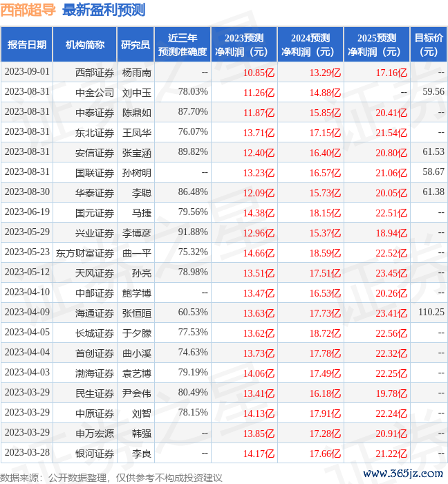Click the 23.45亿 forecast value

(x=391, y=274)
